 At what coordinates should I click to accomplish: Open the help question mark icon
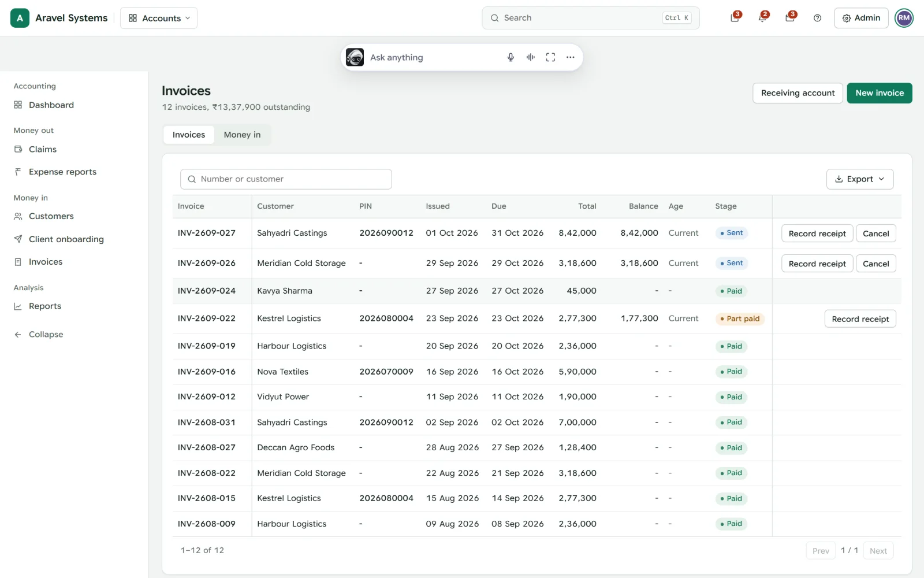[x=817, y=18]
